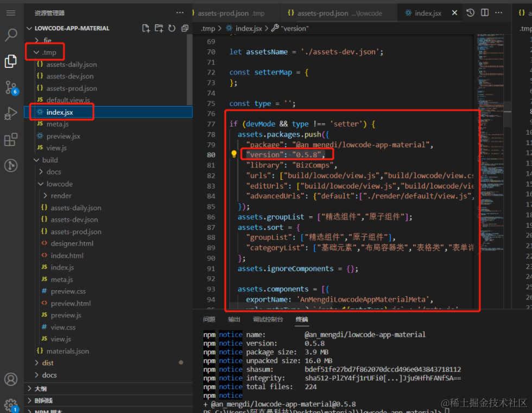Viewport: 532px width, 413px height.
Task: Click the "version": "0.5.8" code line
Action: click(286, 154)
